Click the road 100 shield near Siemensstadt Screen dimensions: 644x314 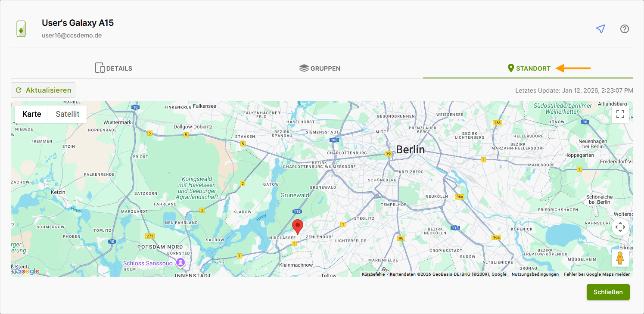tap(334, 140)
